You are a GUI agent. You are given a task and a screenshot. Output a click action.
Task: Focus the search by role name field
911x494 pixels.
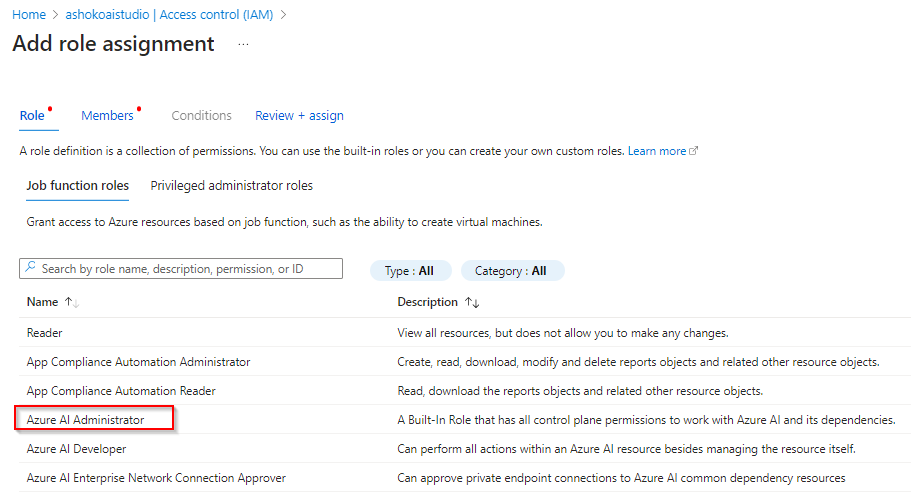pos(181,269)
